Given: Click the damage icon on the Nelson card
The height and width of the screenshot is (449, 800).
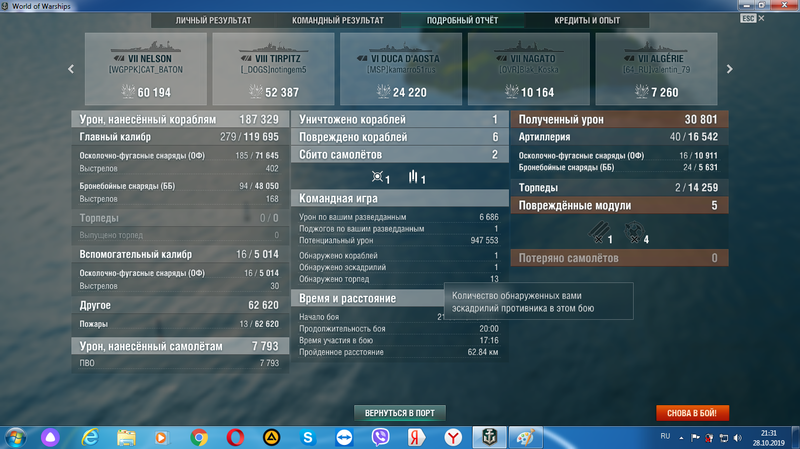Looking at the screenshot, I should pyautogui.click(x=128, y=92).
